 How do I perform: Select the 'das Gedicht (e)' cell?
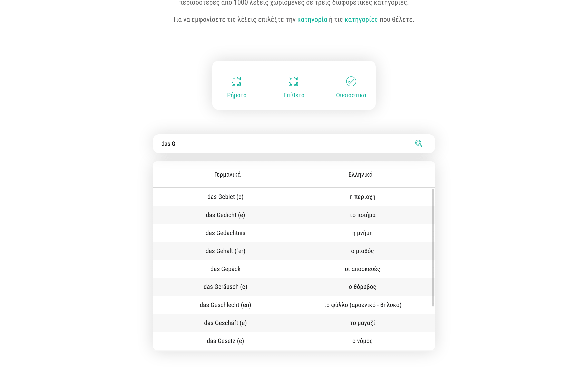click(x=225, y=215)
